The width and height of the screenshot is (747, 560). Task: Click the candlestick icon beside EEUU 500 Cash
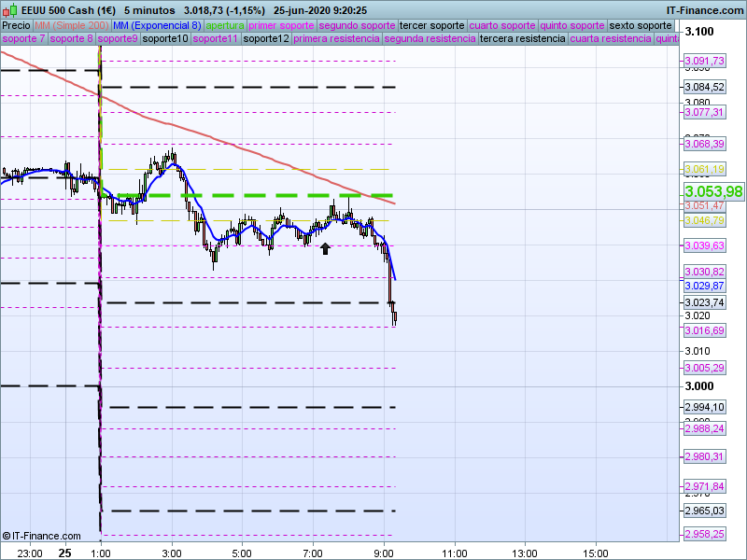point(9,10)
